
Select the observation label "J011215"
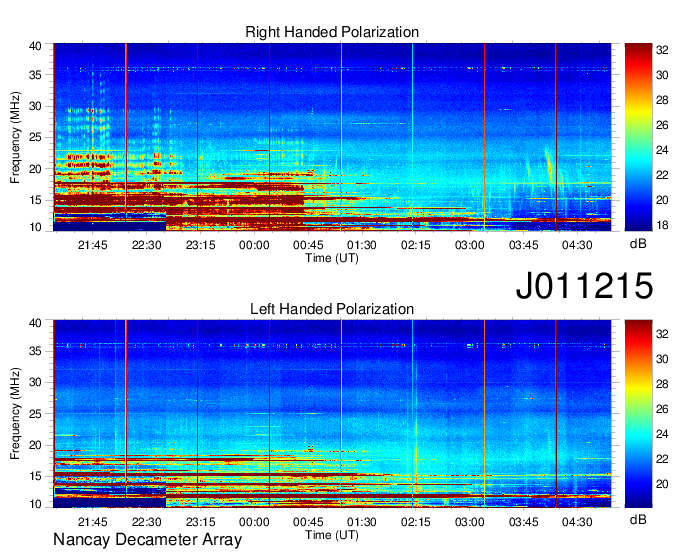tap(584, 285)
